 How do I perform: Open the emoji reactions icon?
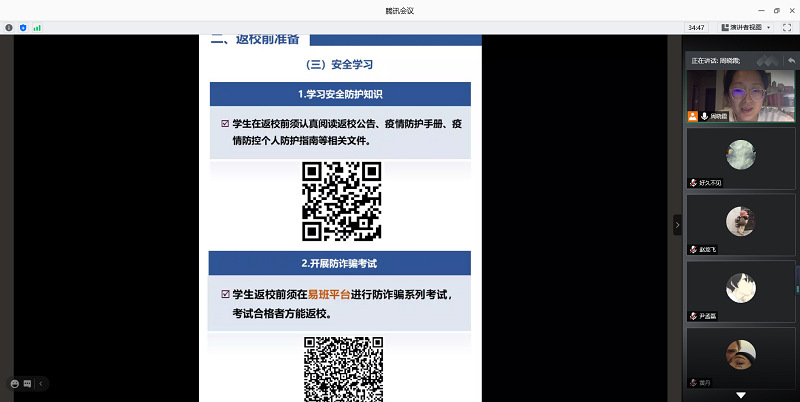tap(15, 384)
